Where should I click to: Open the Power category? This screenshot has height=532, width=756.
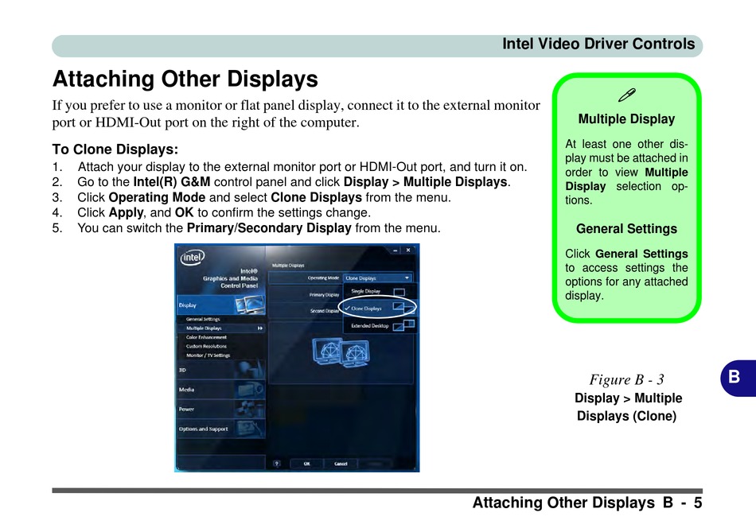(220, 409)
